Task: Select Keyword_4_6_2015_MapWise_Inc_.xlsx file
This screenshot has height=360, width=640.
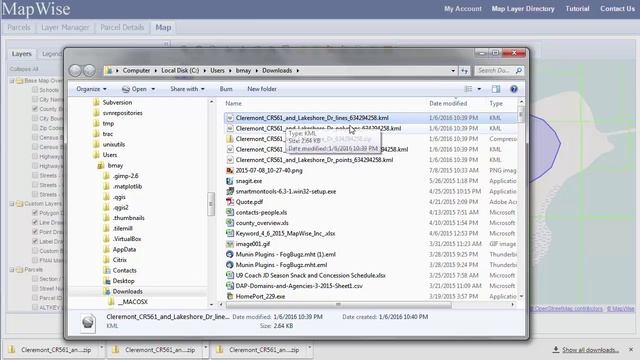Action: pyautogui.click(x=285, y=233)
